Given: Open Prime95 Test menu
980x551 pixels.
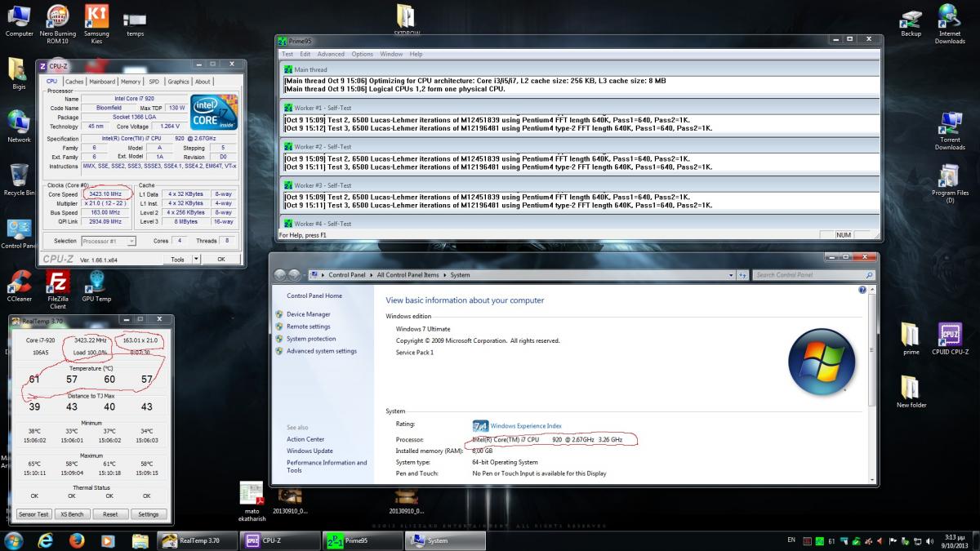Looking at the screenshot, I should coord(287,54).
